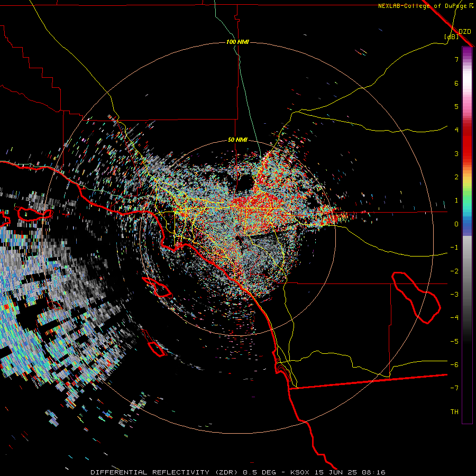The height and width of the screenshot is (476, 476).
Task: Click the [dB] unit label
Action: click(452, 37)
